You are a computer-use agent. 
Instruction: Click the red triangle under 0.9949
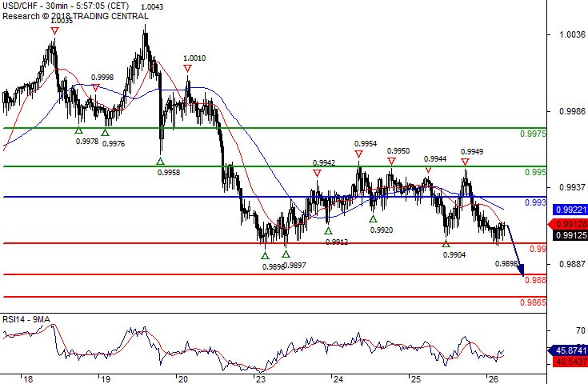465,162
